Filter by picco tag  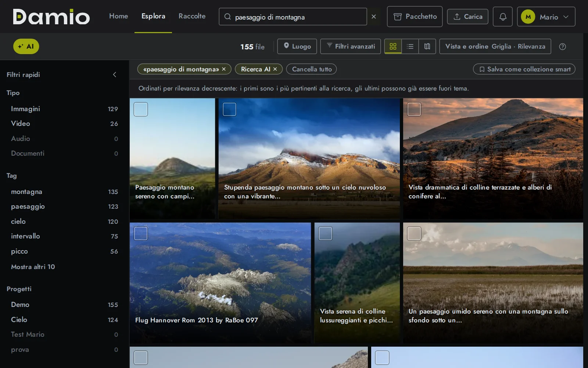click(64, 251)
